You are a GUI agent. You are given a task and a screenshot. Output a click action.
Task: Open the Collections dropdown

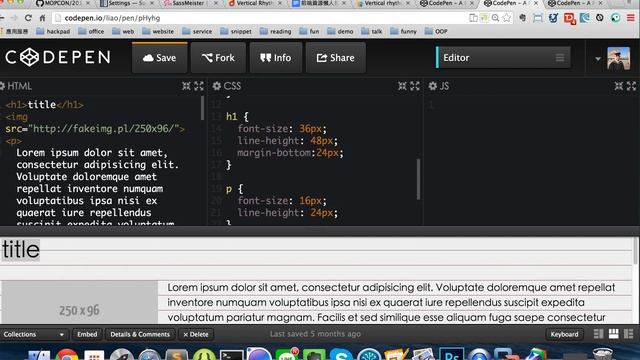coord(34,334)
